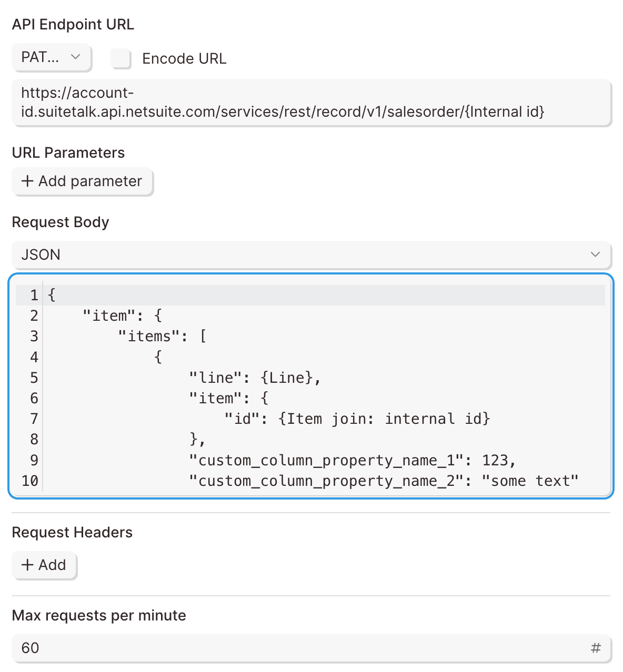Viewport: 623px width, 672px height.
Task: Click the Request Headers label
Action: point(72,533)
